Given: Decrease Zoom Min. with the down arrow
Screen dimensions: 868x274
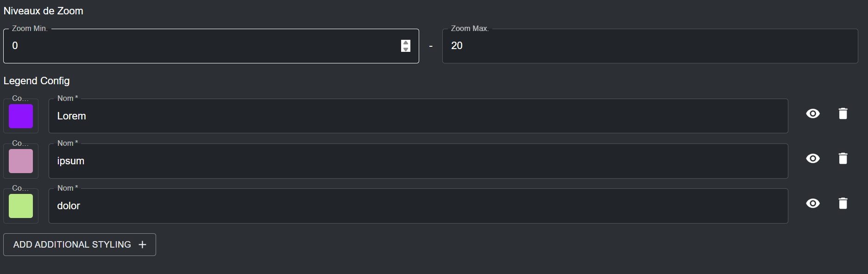Looking at the screenshot, I should tap(406, 49).
